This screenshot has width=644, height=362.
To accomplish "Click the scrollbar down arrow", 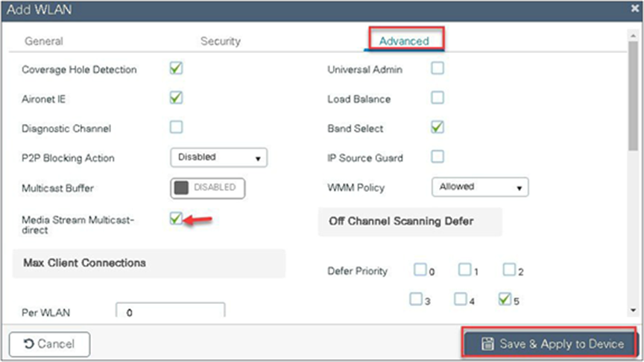I will [x=634, y=310].
